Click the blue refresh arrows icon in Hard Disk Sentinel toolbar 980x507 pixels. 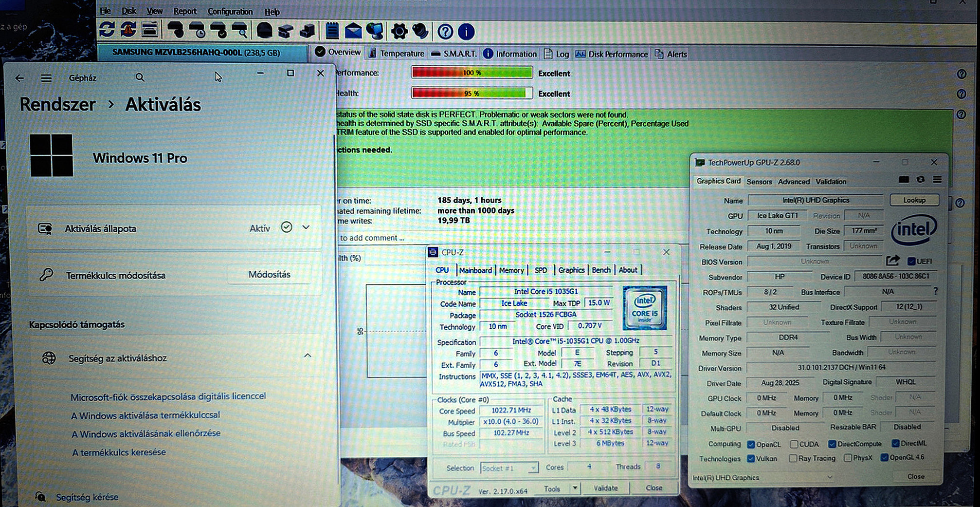(107, 30)
